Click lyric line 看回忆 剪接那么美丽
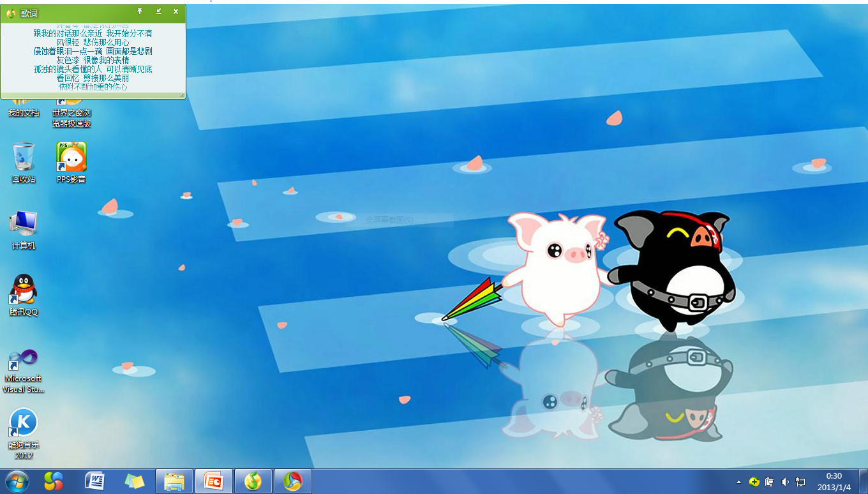The image size is (868, 494). (x=93, y=78)
